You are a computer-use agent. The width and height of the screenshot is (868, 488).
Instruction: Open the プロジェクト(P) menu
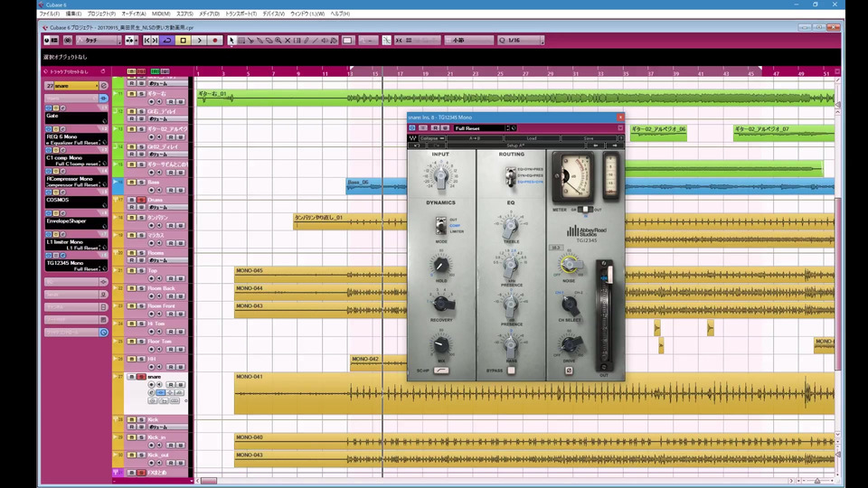[101, 14]
